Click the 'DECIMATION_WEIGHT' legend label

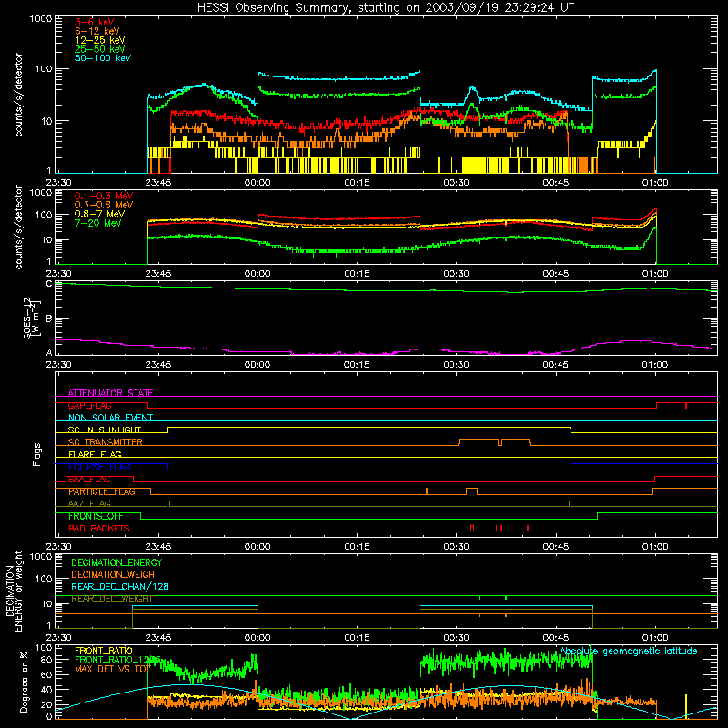116,574
